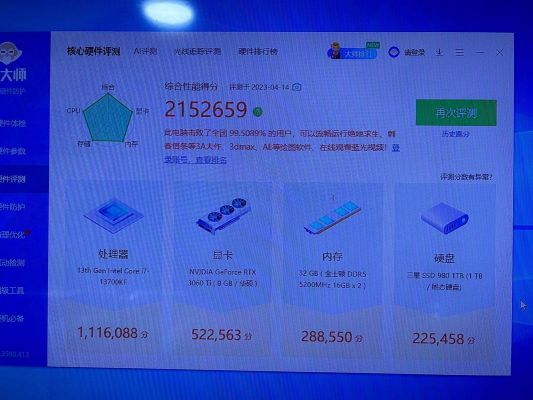
Task: Select 硬件参数 in the sidebar
Action: (x=12, y=151)
